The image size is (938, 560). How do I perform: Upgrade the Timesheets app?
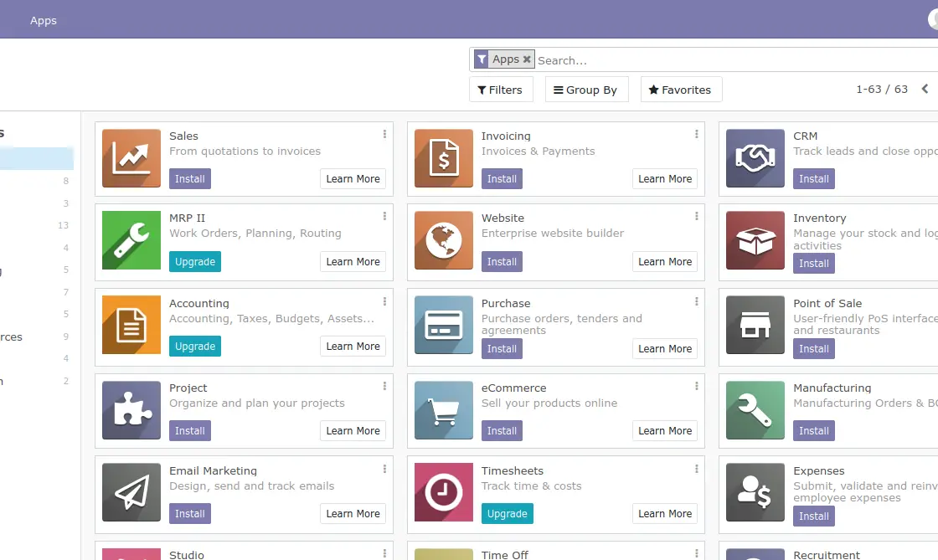coord(508,513)
